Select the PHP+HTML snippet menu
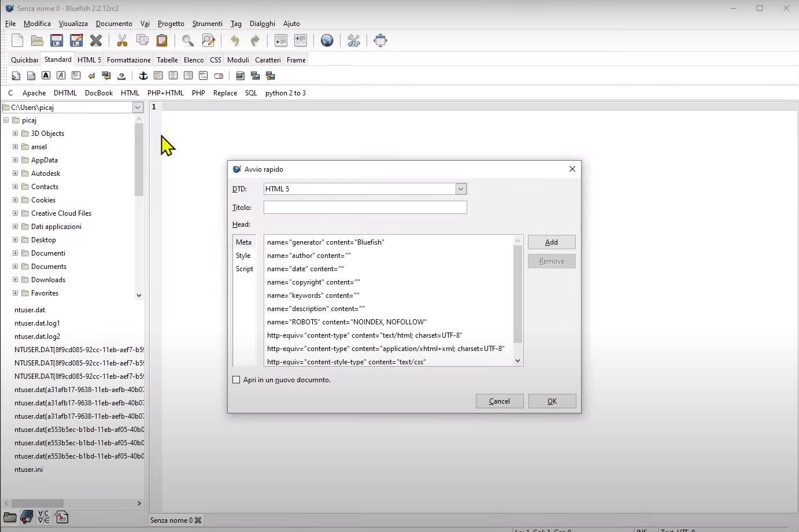The height and width of the screenshot is (532, 799). pos(165,93)
